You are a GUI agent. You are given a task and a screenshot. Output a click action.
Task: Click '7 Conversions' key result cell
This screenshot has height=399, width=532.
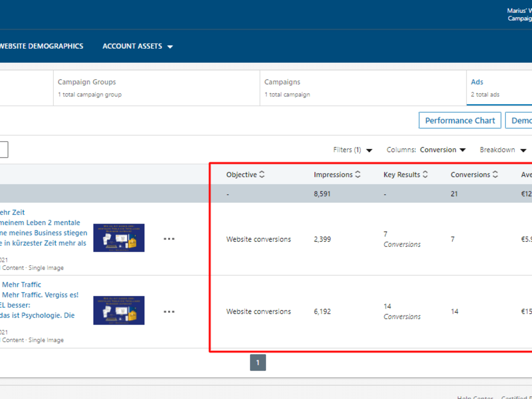[402, 239]
